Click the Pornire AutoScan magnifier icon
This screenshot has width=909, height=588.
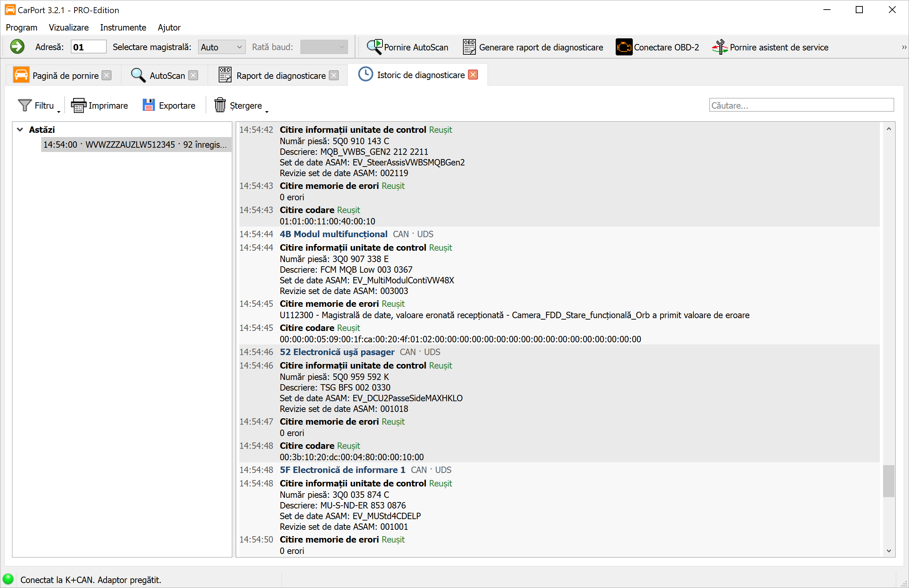374,47
